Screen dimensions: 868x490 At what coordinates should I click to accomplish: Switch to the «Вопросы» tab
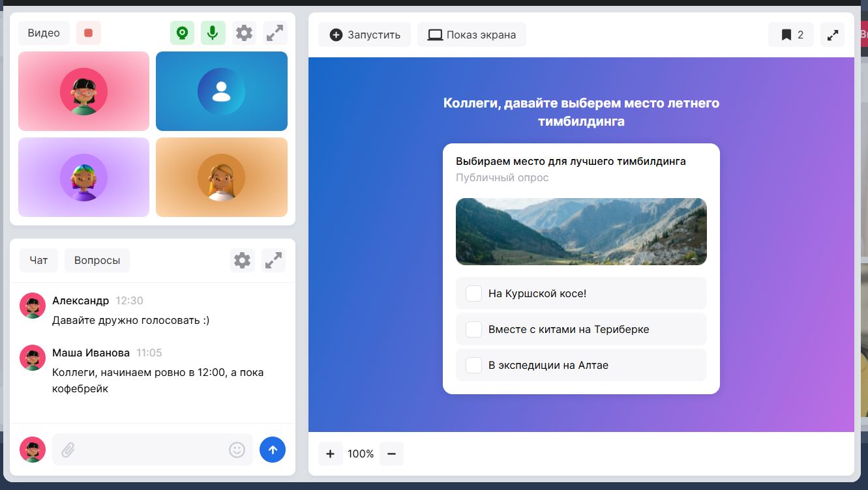97,260
